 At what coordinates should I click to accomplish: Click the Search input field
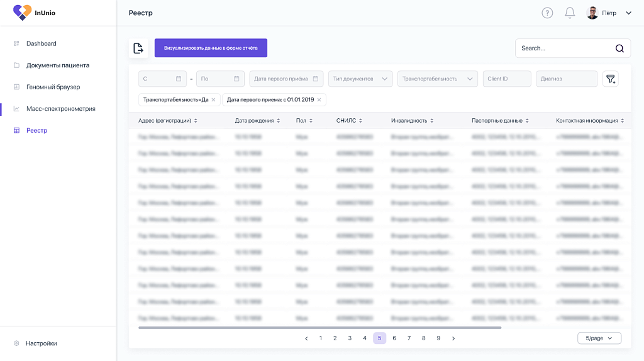(x=572, y=48)
